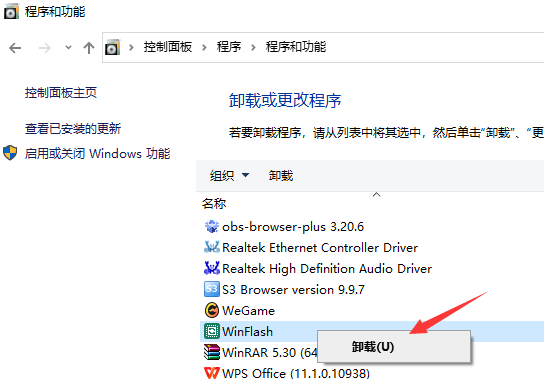This screenshot has width=544, height=379.
Task: Choose 卸载(U) in the context menu
Action: coord(394,347)
